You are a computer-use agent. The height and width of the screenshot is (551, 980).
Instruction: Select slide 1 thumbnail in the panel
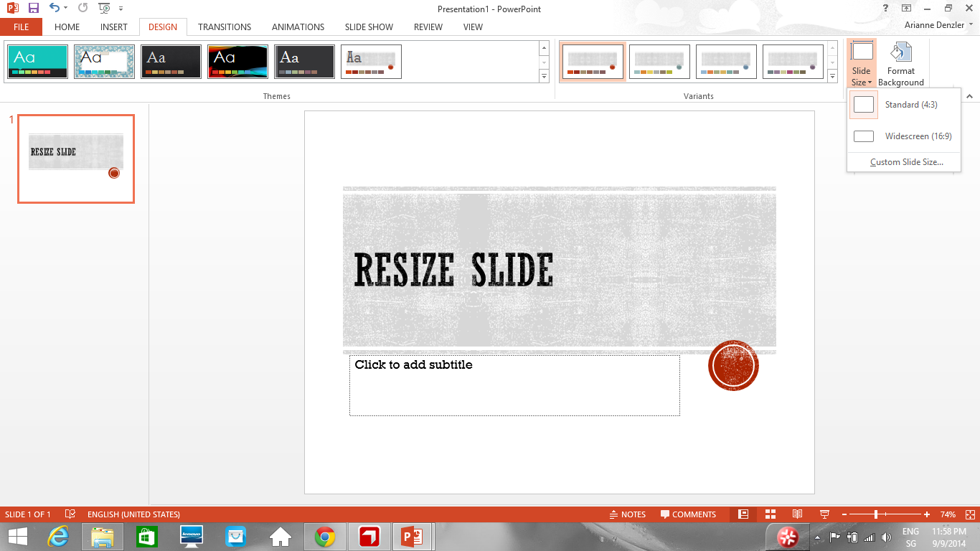[x=76, y=159]
